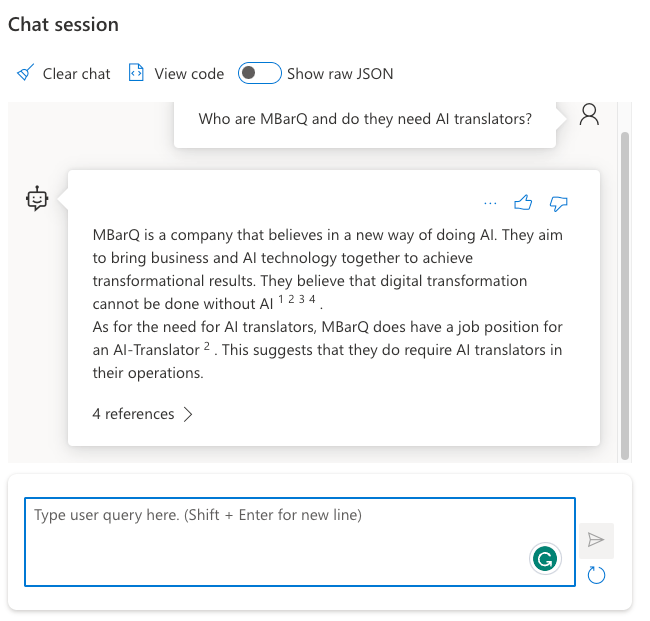Click the Clear chat broom icon
The height and width of the screenshot is (621, 650).
tap(26, 73)
